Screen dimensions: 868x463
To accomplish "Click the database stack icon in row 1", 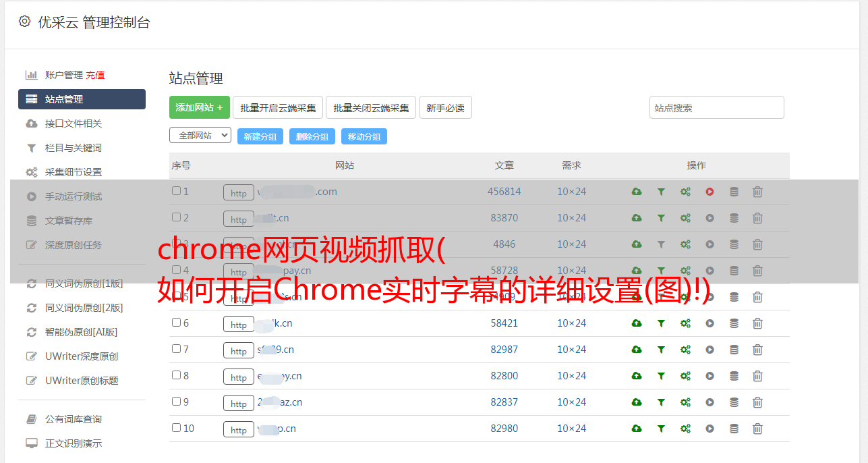I will coord(734,192).
